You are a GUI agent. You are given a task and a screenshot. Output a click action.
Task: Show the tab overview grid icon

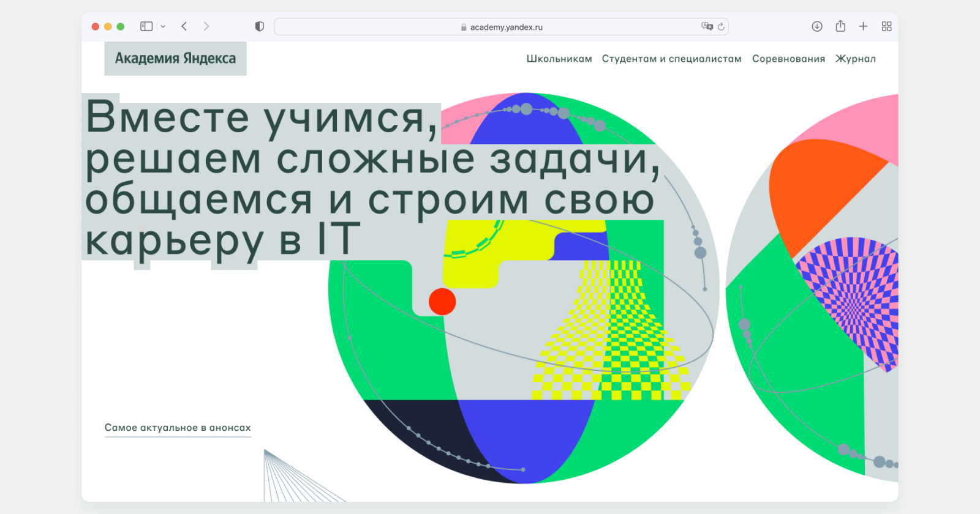[886, 26]
